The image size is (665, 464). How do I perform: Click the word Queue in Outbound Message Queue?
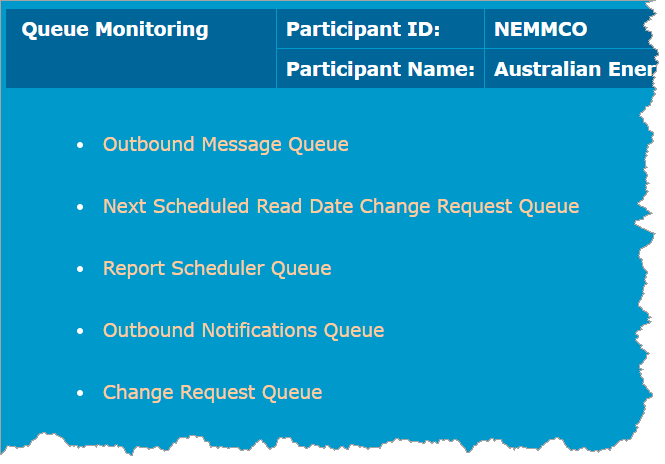point(318,145)
